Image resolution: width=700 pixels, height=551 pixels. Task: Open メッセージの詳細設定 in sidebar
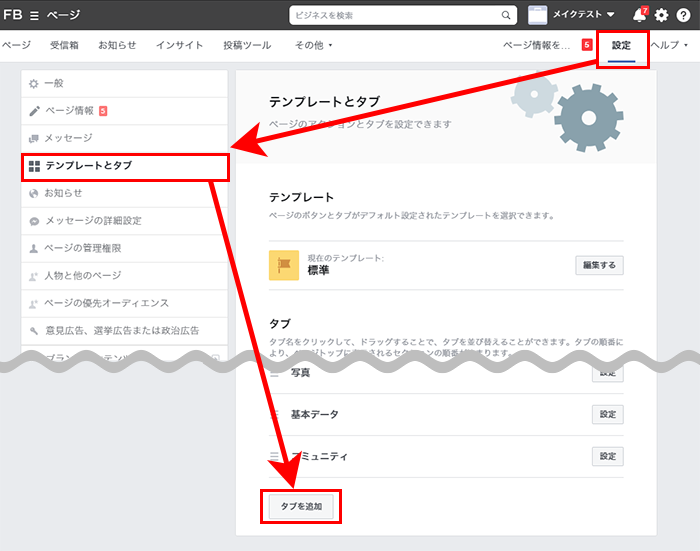click(x=125, y=221)
